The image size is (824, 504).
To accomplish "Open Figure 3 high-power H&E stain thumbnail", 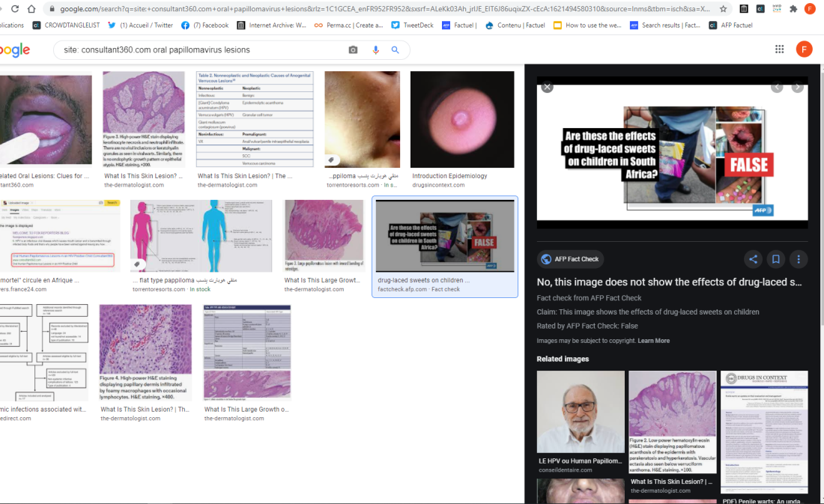I will pyautogui.click(x=144, y=120).
